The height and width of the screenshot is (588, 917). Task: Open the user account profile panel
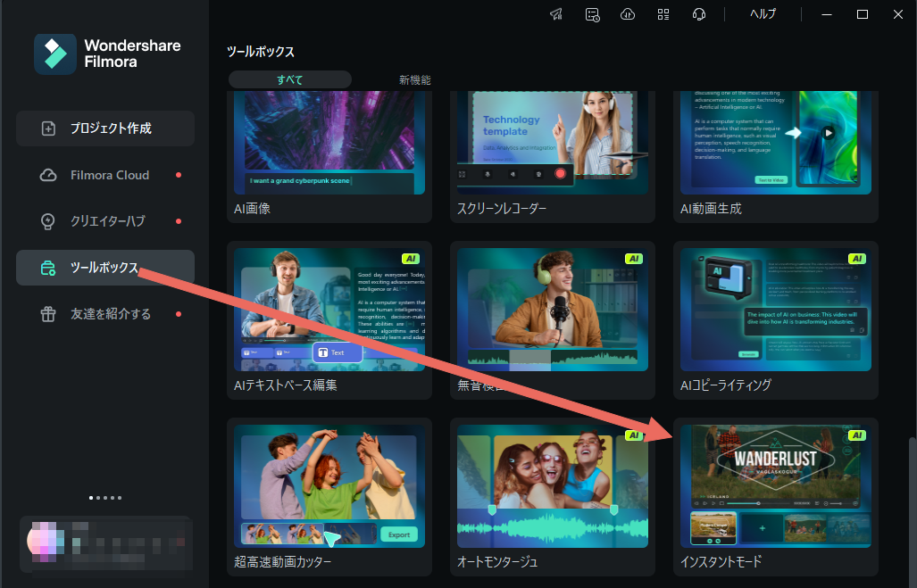coord(106,544)
